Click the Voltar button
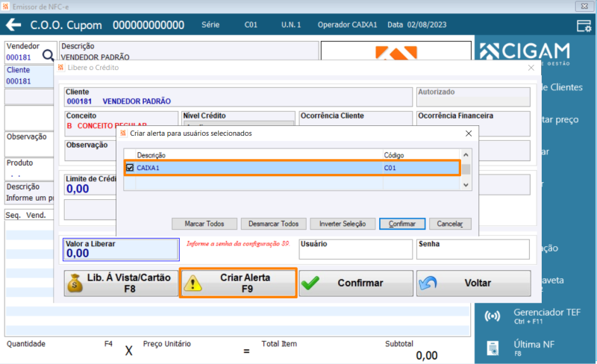 point(473,283)
